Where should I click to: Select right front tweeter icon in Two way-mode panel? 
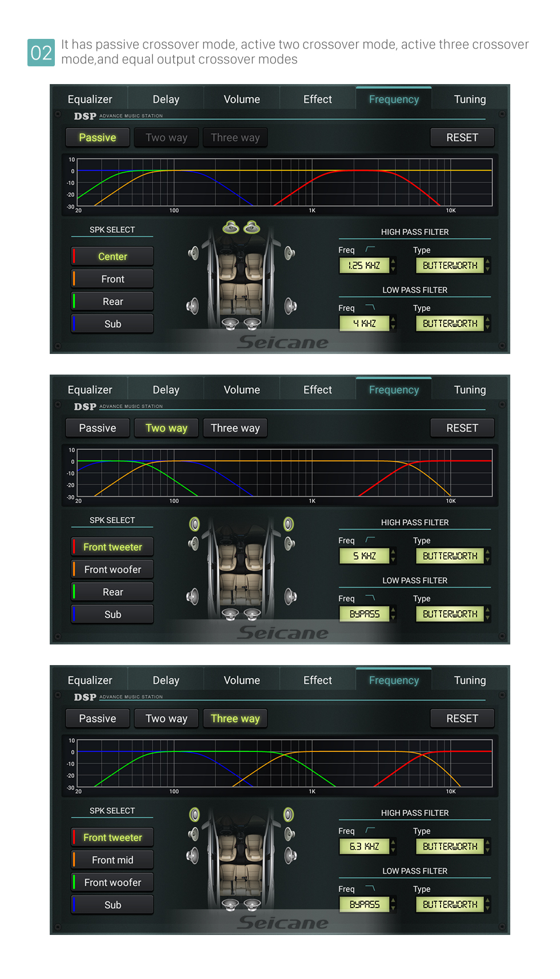289,524
